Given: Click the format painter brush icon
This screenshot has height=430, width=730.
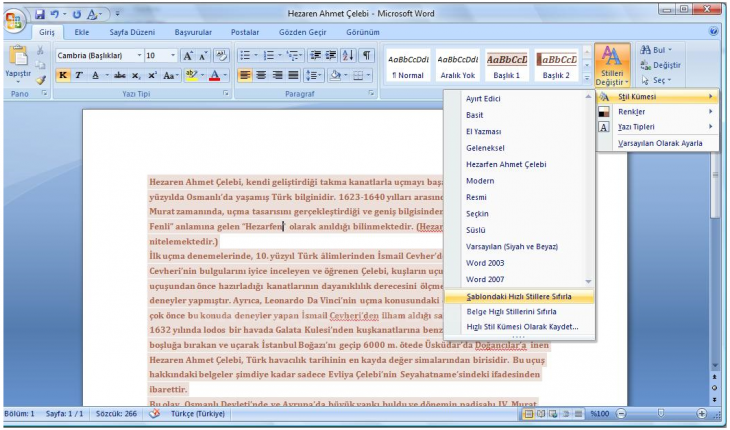Looking at the screenshot, I should (x=41, y=80).
